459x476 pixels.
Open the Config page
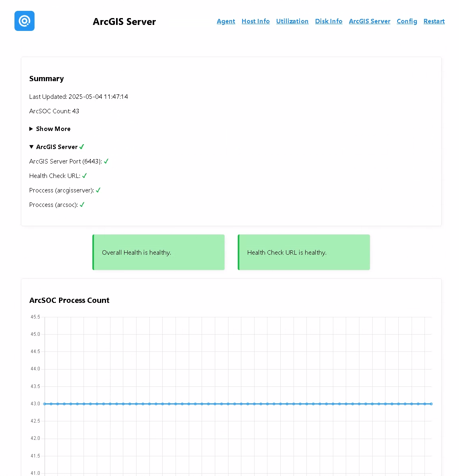pos(407,21)
